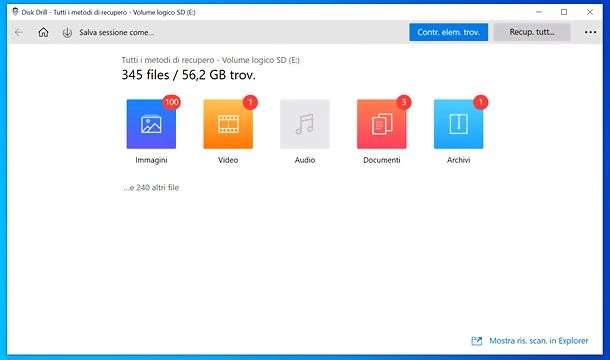
Task: Click the 'Recup. tutt...' button
Action: click(532, 32)
